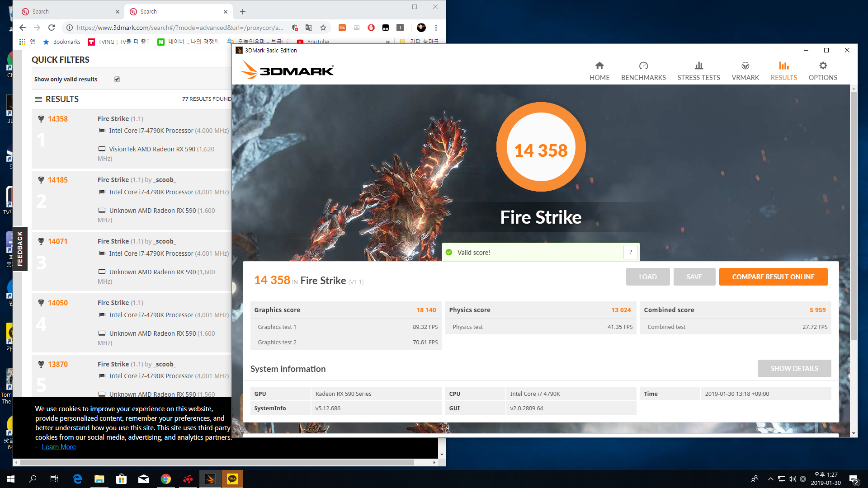Open the 14185 result by _scoob_
The height and width of the screenshot is (488, 868).
(x=58, y=180)
